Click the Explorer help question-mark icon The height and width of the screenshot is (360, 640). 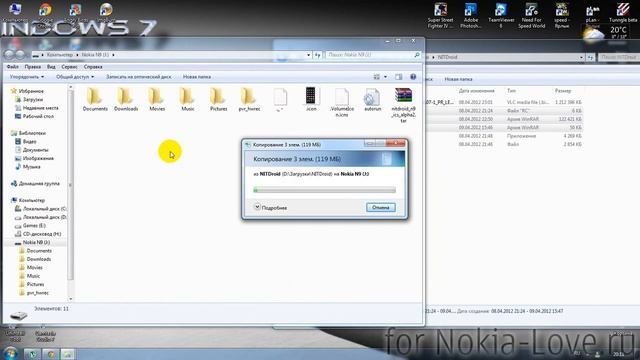click(413, 77)
